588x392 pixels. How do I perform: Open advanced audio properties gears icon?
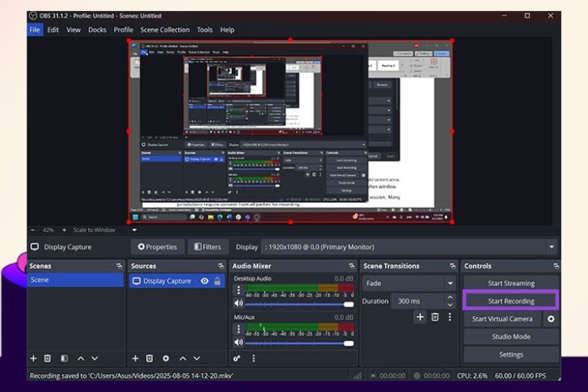[x=237, y=358]
